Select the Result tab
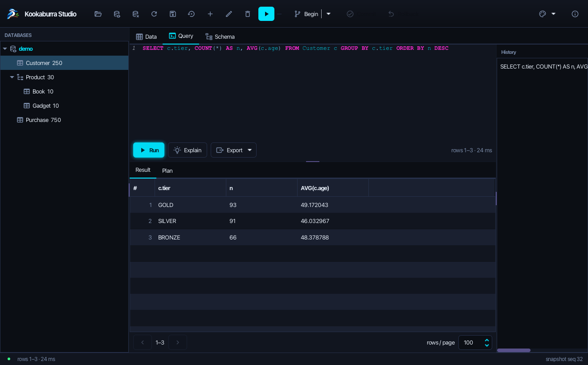The height and width of the screenshot is (365, 588). [143, 170]
